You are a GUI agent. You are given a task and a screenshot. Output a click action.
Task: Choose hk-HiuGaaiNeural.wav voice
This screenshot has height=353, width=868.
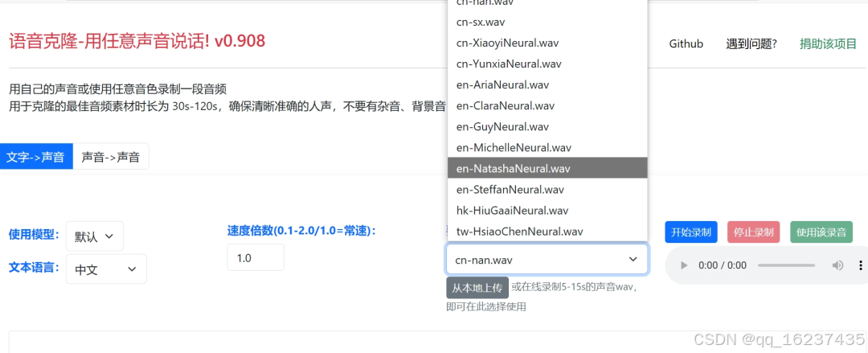pos(547,211)
